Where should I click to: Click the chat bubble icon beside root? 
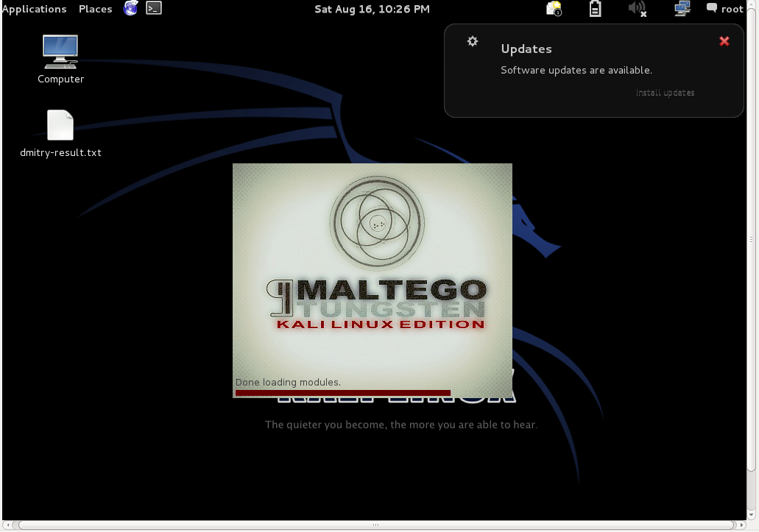pyautogui.click(x=712, y=8)
